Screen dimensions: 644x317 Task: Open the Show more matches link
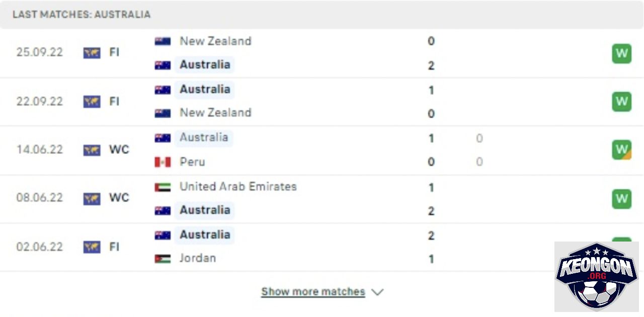click(313, 292)
